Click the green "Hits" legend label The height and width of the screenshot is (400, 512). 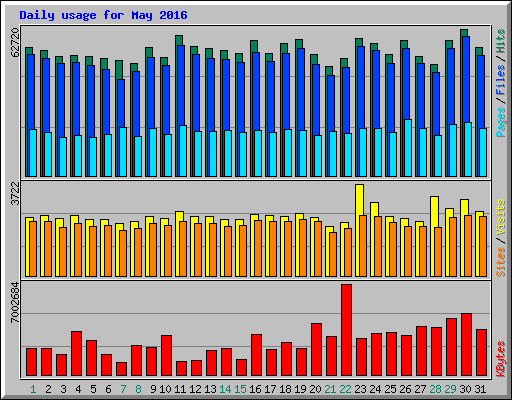(501, 41)
